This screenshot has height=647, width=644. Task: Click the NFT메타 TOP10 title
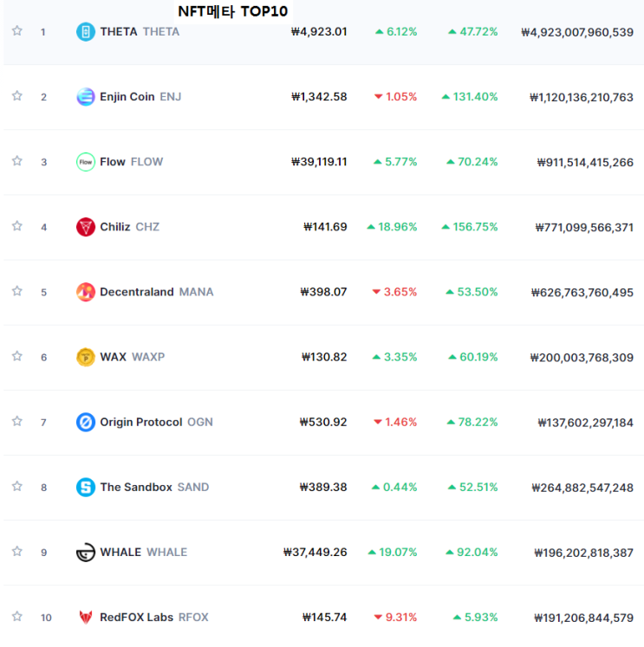tap(233, 11)
